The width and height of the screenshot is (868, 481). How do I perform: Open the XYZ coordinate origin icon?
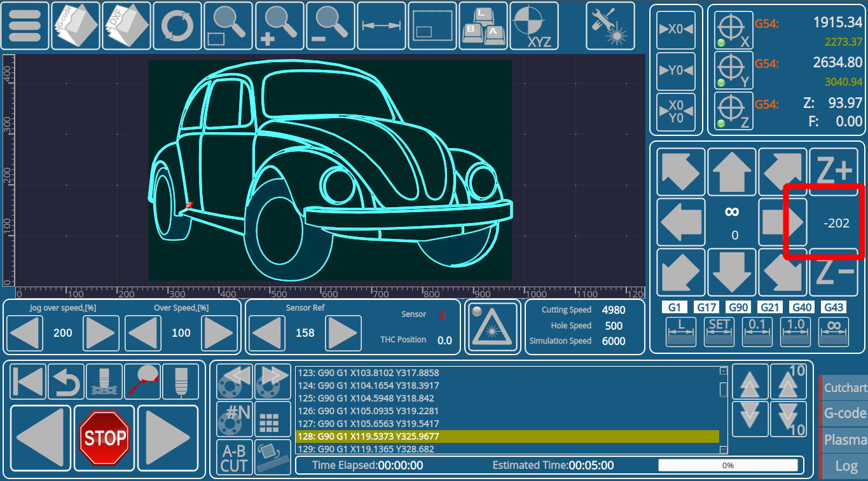[x=534, y=26]
